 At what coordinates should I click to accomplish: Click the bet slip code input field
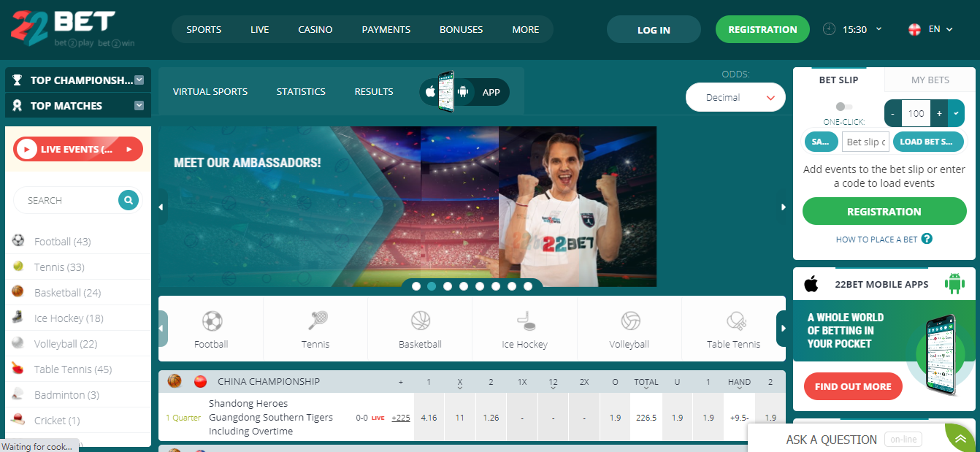click(865, 142)
